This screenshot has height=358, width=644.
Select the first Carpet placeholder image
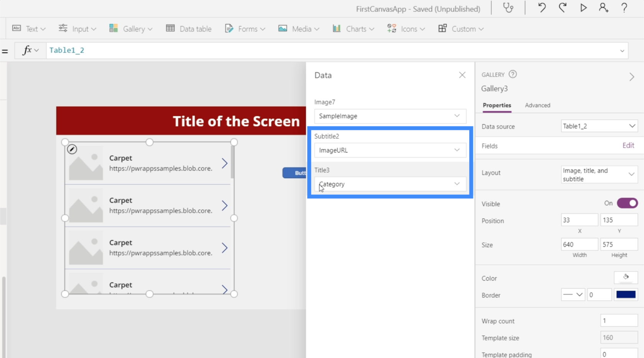point(86,163)
